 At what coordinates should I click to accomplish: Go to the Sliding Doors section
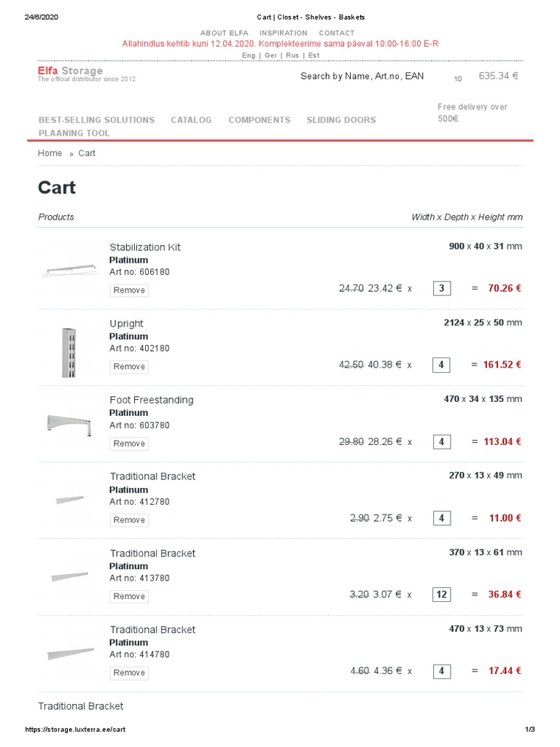click(x=341, y=120)
